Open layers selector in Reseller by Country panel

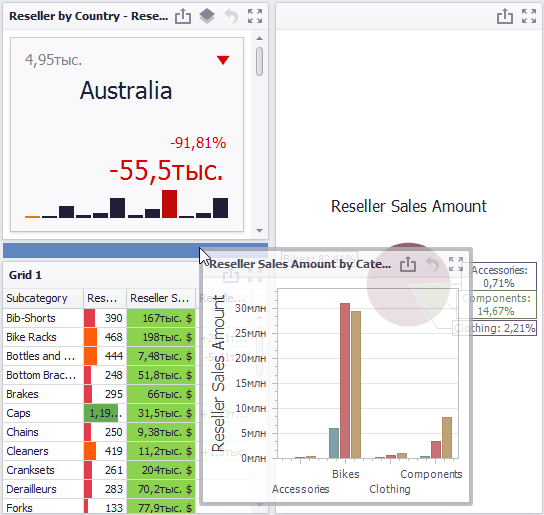[x=207, y=16]
